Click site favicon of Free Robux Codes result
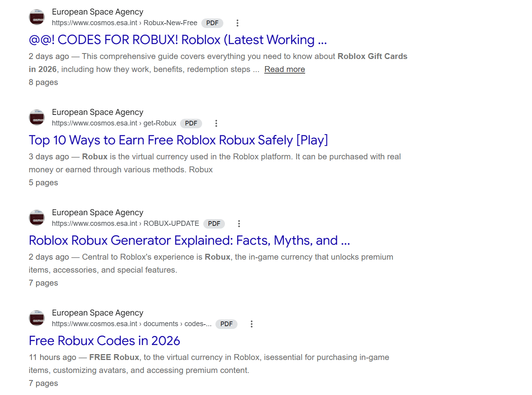The width and height of the screenshot is (532, 395). pyautogui.click(x=37, y=318)
